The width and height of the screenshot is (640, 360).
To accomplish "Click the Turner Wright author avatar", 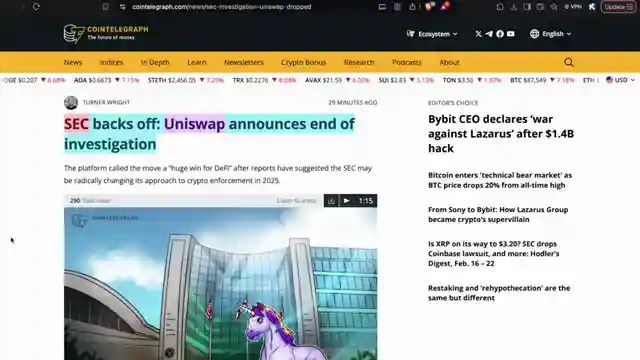I will coord(71,102).
